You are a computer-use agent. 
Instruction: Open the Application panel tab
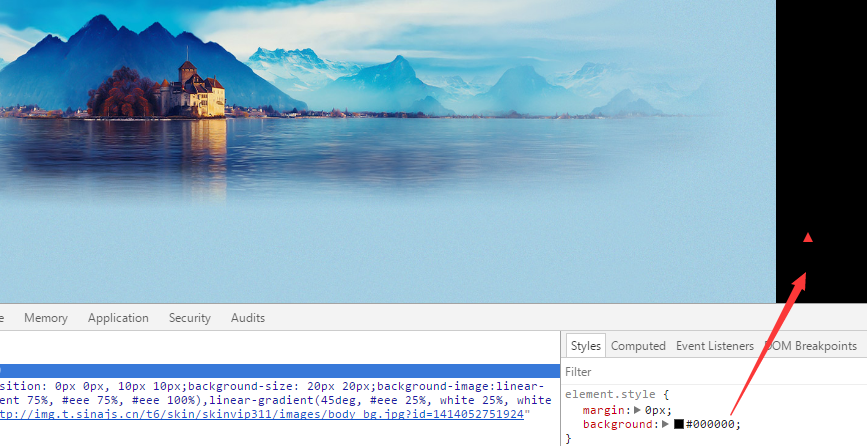(x=118, y=318)
